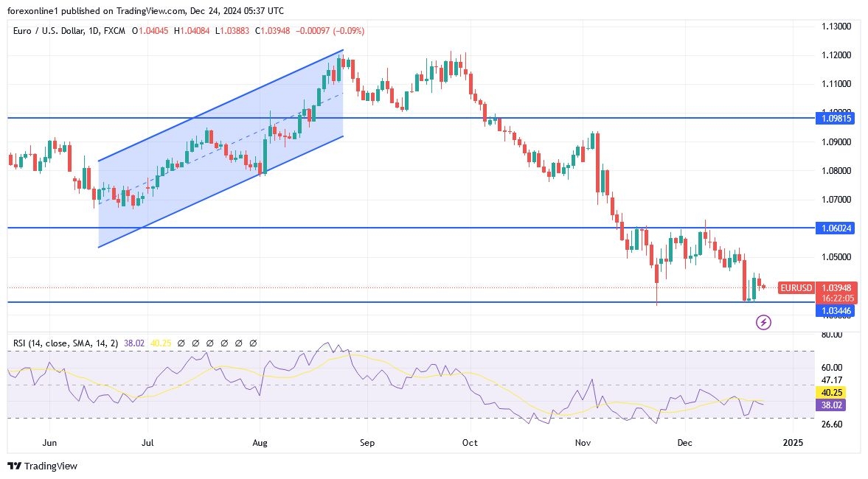Screen dimensions: 868x479
Task: Click the last empty-set symbol in RSI row
Action: (x=252, y=343)
